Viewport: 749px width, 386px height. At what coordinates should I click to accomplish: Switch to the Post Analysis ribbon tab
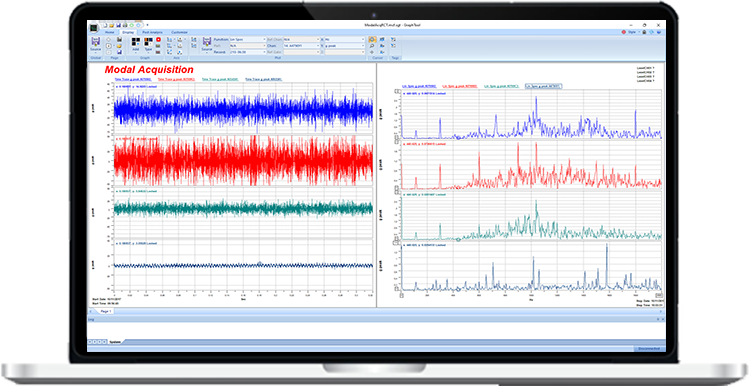click(x=152, y=32)
